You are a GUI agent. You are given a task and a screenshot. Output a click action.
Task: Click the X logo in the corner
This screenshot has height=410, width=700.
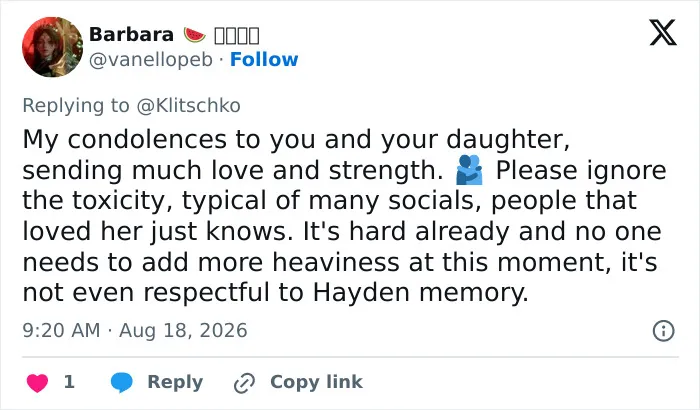(663, 32)
